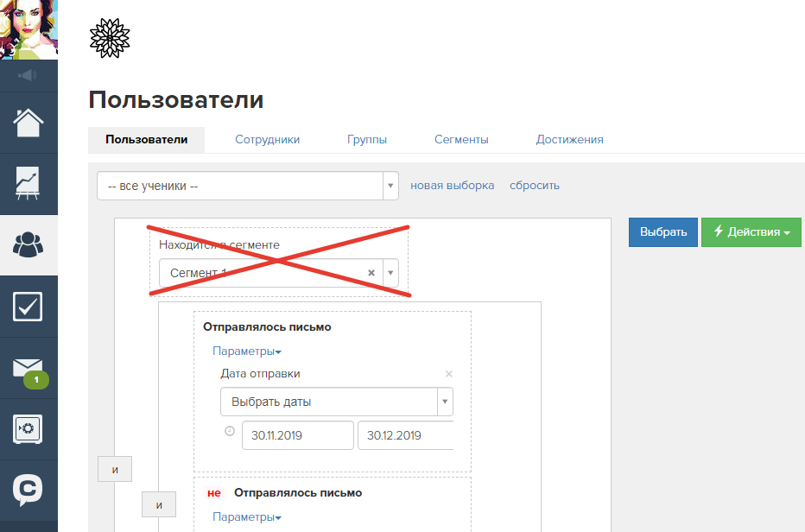Screen dimensions: 805x532
Task: Open the mail envelope icon in sidebar
Action: click(x=28, y=367)
